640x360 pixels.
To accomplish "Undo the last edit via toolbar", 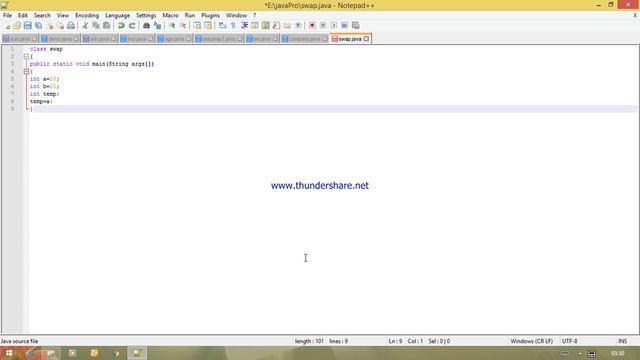I will (x=121, y=26).
